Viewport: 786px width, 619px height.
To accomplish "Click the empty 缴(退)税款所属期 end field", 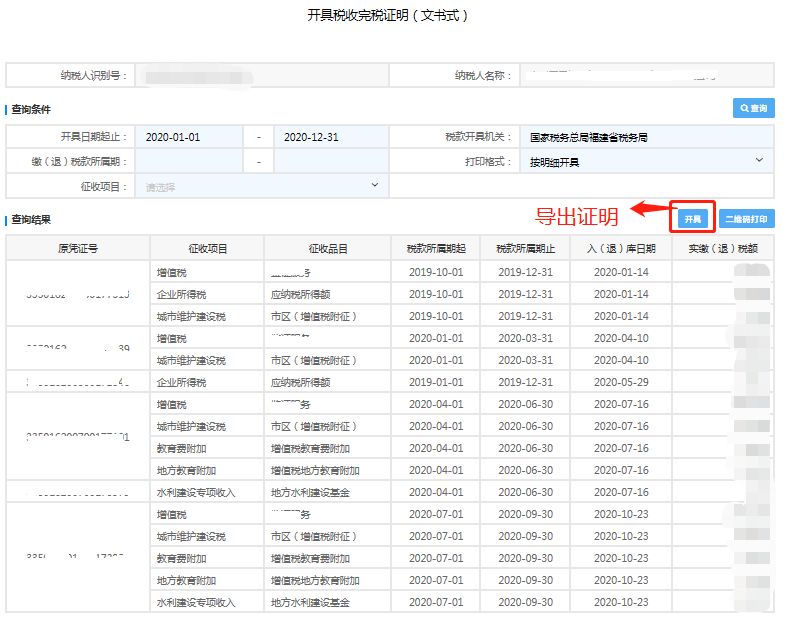I will 330,161.
